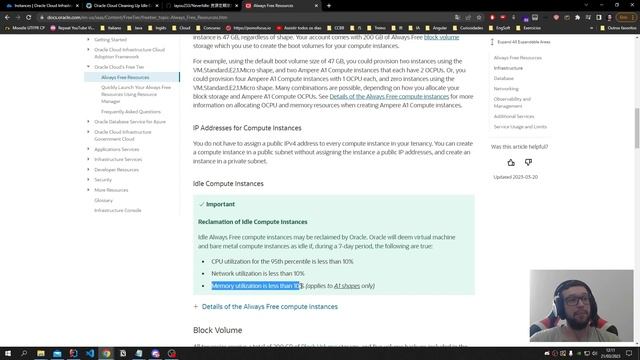Jump to Additional Services in contents

513,116
